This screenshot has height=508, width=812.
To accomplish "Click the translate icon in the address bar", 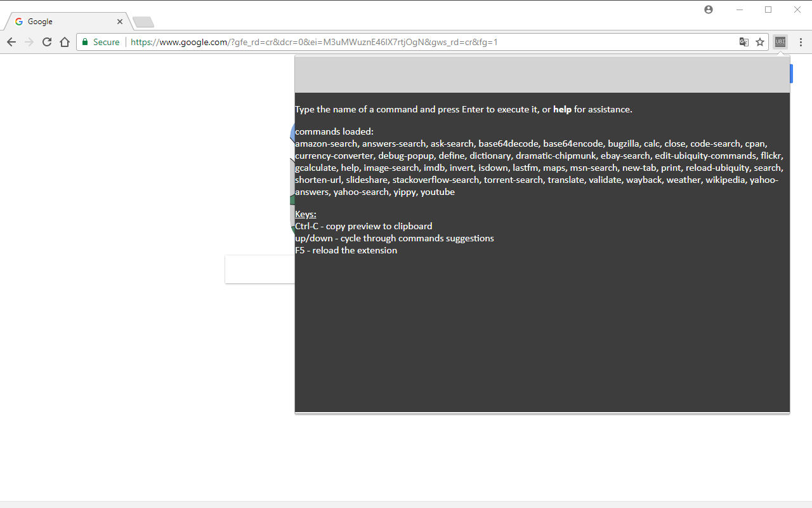I will click(x=743, y=42).
